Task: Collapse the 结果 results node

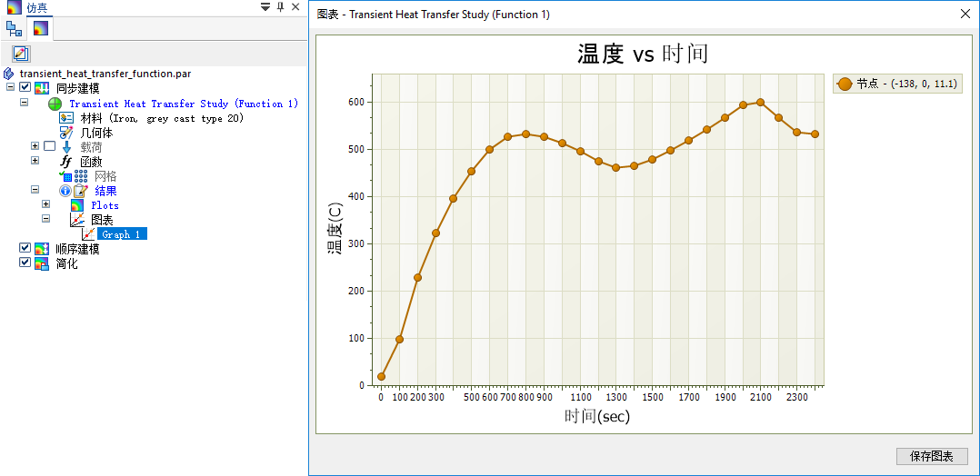Action: coord(35,190)
